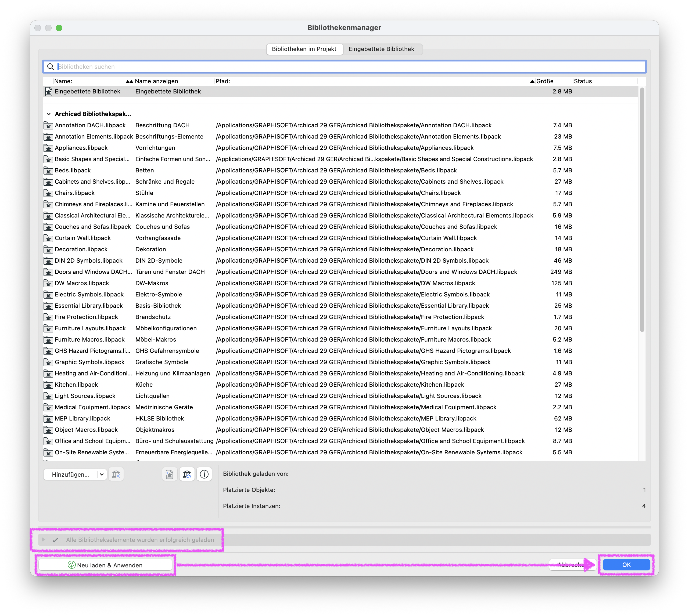Expand the library load status disclosure triangle
This screenshot has height=616, width=689.
click(43, 539)
